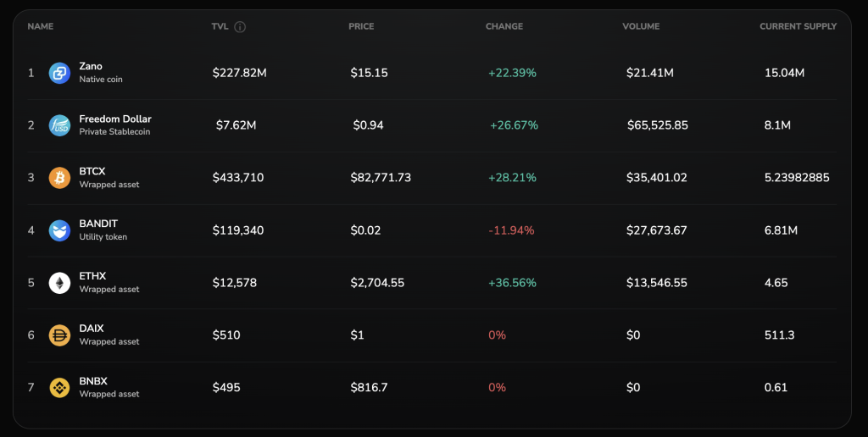
Task: Click the BTCX Bitcoin icon
Action: 59,178
